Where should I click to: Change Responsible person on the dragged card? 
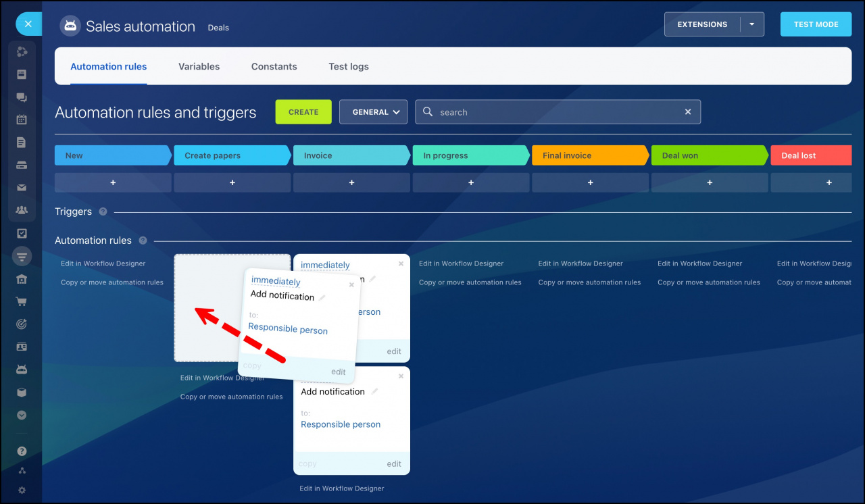[288, 329]
